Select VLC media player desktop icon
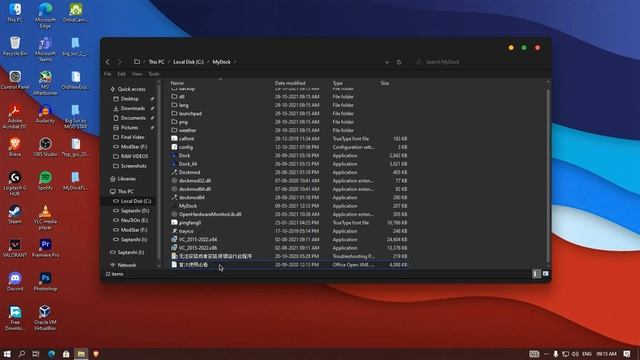Image resolution: width=640 pixels, height=360 pixels. (45, 217)
